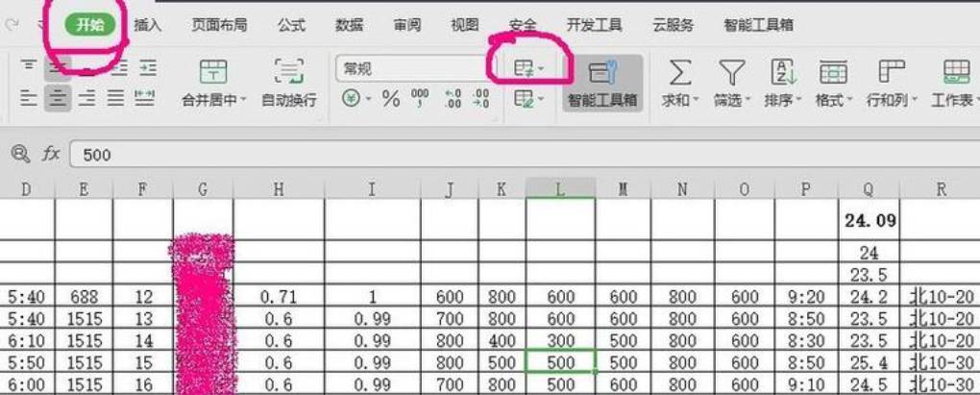The width and height of the screenshot is (980, 395).
Task: Apply percent style
Action: point(391,98)
